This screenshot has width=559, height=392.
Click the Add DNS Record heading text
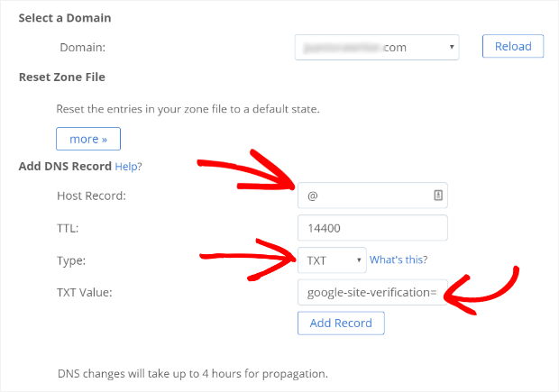pos(65,167)
